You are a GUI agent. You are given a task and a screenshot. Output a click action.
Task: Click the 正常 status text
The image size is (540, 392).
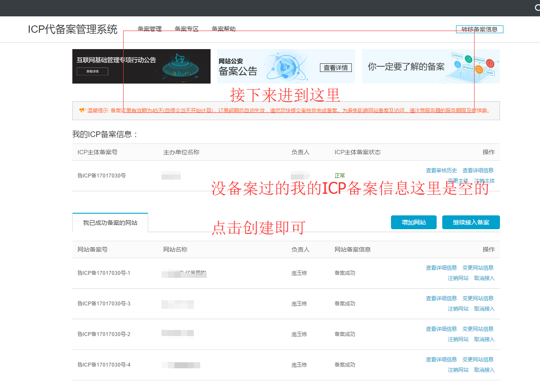(340, 176)
